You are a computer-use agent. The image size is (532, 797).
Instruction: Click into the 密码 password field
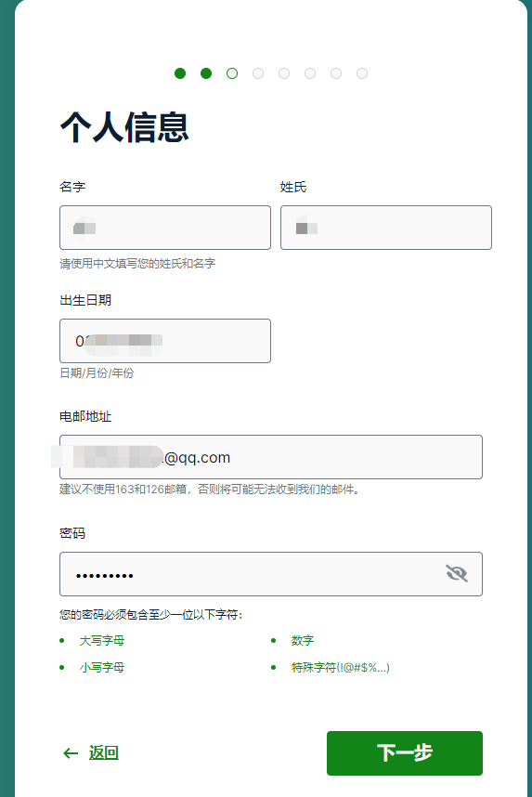coord(271,574)
